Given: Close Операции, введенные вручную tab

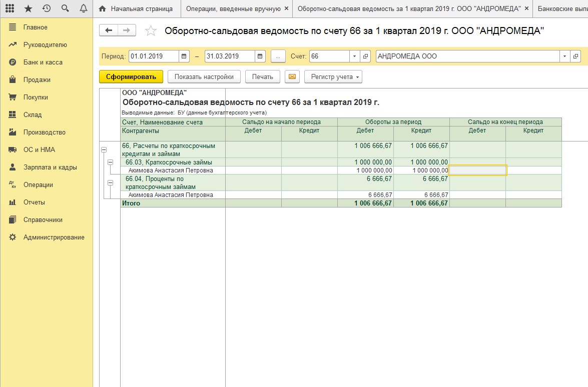Looking at the screenshot, I should (x=287, y=8).
